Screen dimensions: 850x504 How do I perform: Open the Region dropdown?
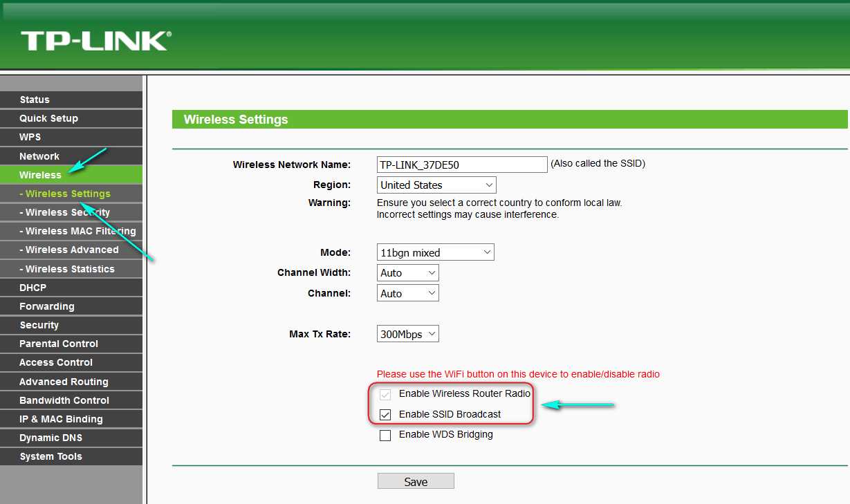[437, 185]
